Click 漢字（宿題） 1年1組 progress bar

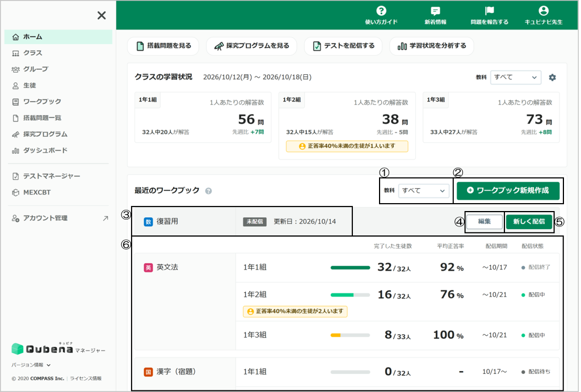350,372
